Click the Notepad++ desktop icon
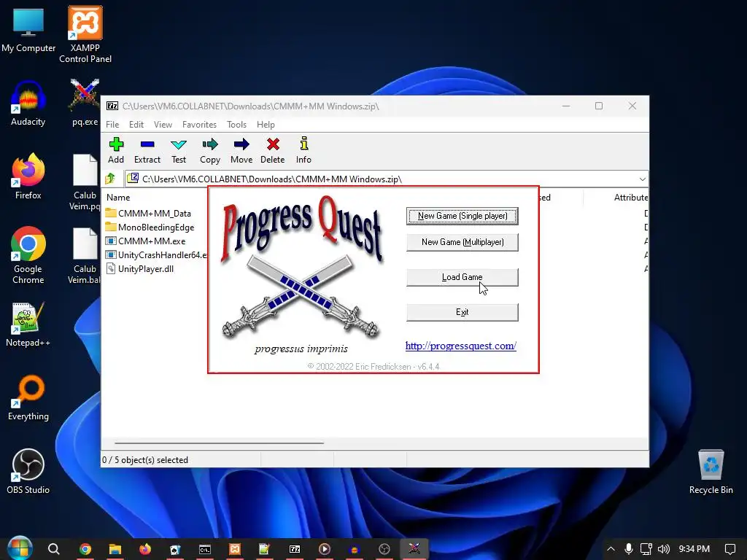The width and height of the screenshot is (747, 560). click(x=28, y=318)
